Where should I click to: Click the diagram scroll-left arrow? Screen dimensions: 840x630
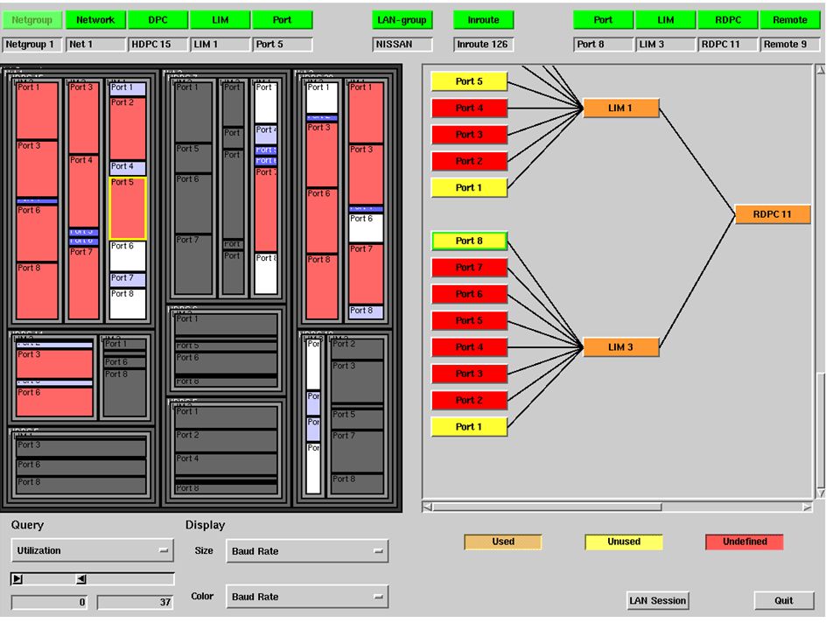(x=428, y=507)
